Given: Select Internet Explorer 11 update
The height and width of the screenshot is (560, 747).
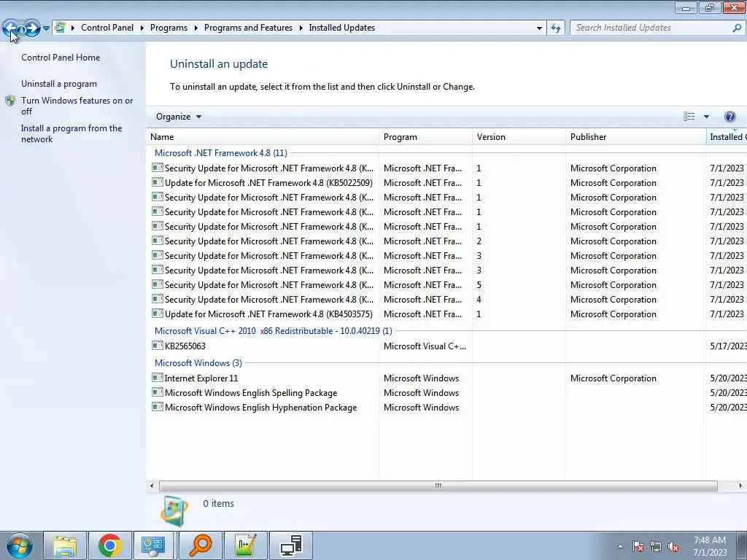Looking at the screenshot, I should pos(201,378).
